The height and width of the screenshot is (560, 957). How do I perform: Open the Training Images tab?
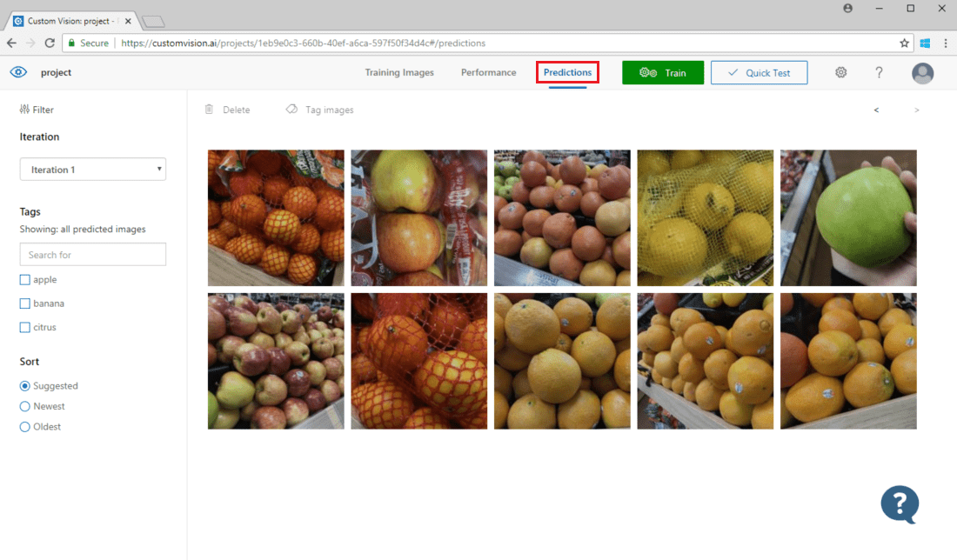pos(399,72)
